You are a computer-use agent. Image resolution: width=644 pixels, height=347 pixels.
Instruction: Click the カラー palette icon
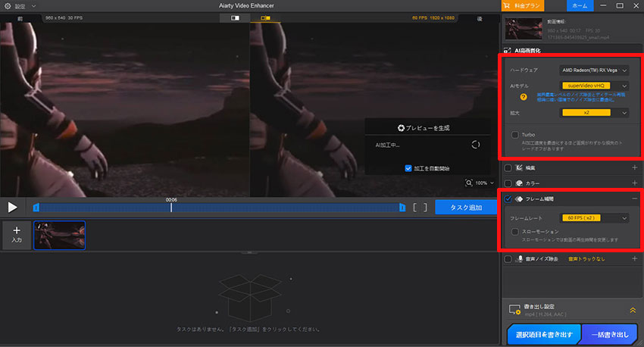coord(519,183)
